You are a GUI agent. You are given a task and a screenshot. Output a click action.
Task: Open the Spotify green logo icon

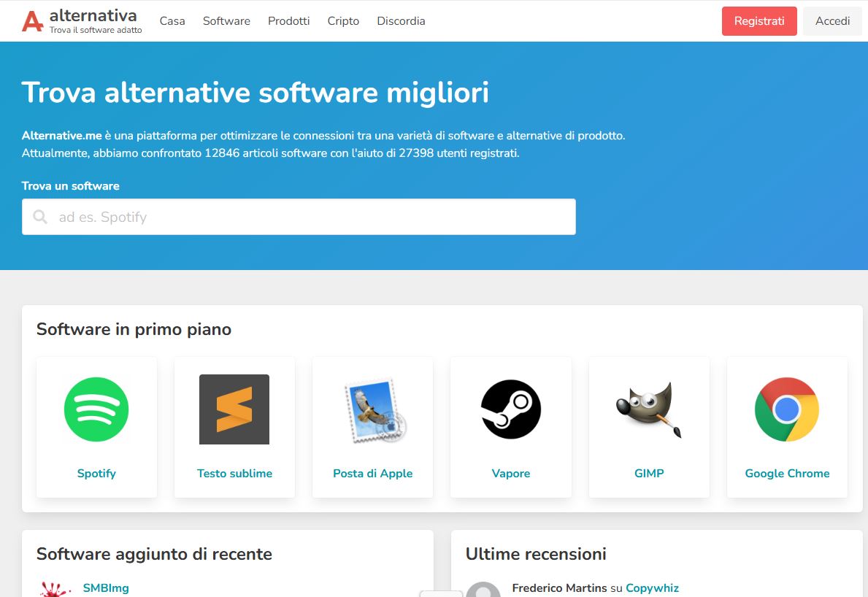(96, 409)
